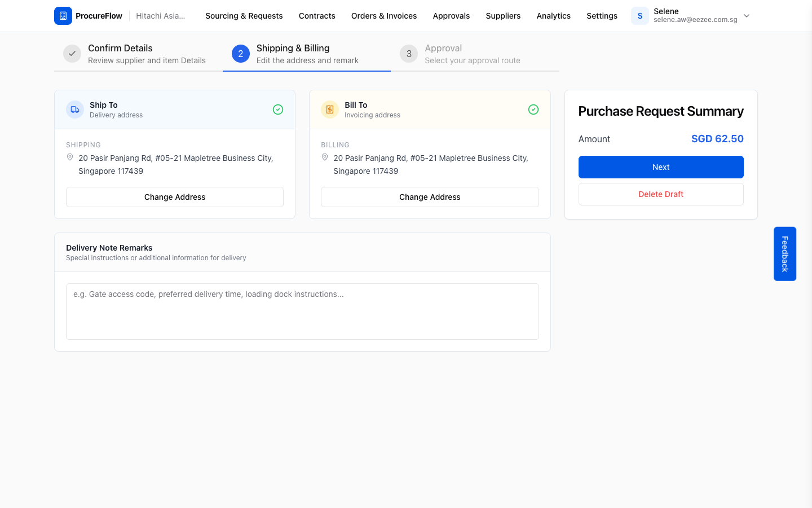Viewport: 812px width, 508px height.
Task: Click the Confirm Details completed check icon
Action: click(x=72, y=54)
